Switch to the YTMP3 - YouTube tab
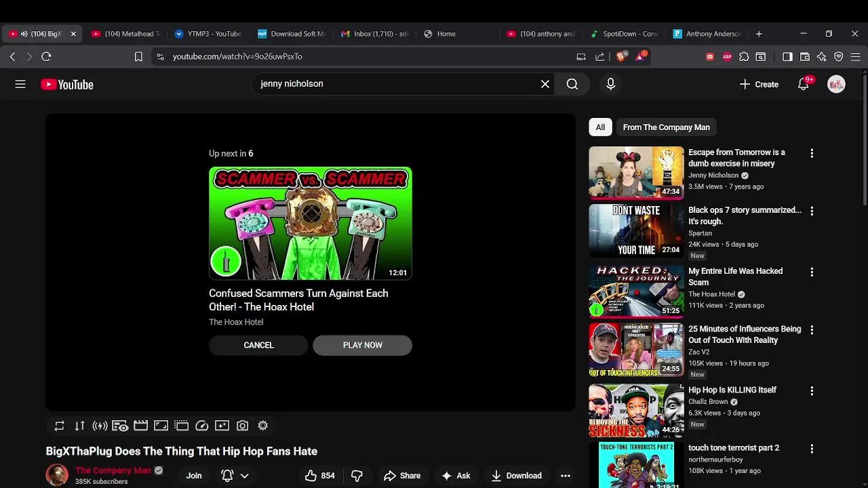868x488 pixels. (209, 34)
